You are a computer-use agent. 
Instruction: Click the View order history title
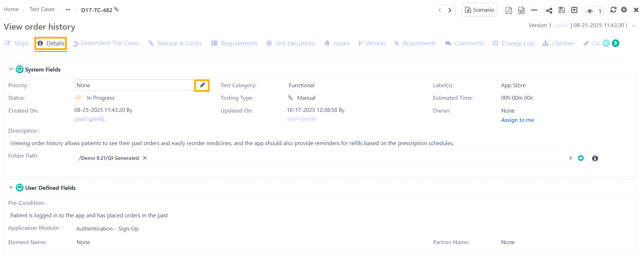click(x=39, y=27)
